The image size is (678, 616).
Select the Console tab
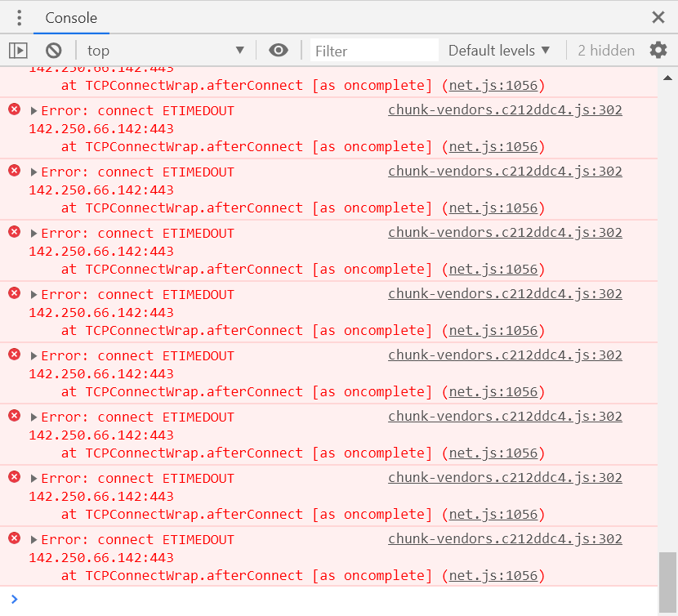click(71, 18)
